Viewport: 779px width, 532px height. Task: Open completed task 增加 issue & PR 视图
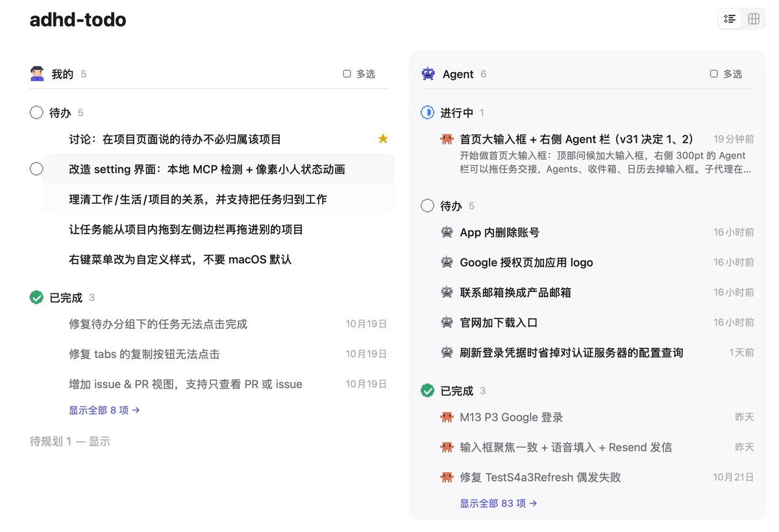[186, 384]
